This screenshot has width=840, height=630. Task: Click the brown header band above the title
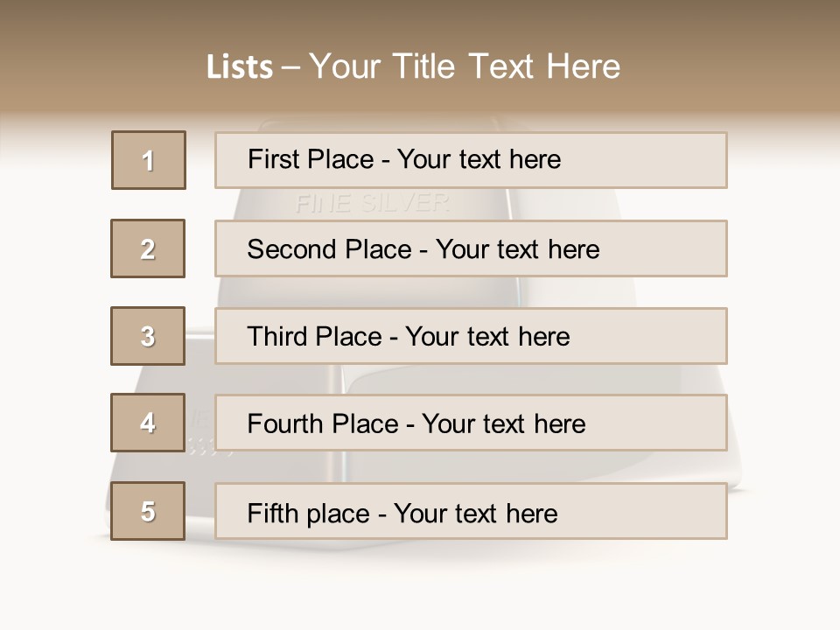(420, 19)
